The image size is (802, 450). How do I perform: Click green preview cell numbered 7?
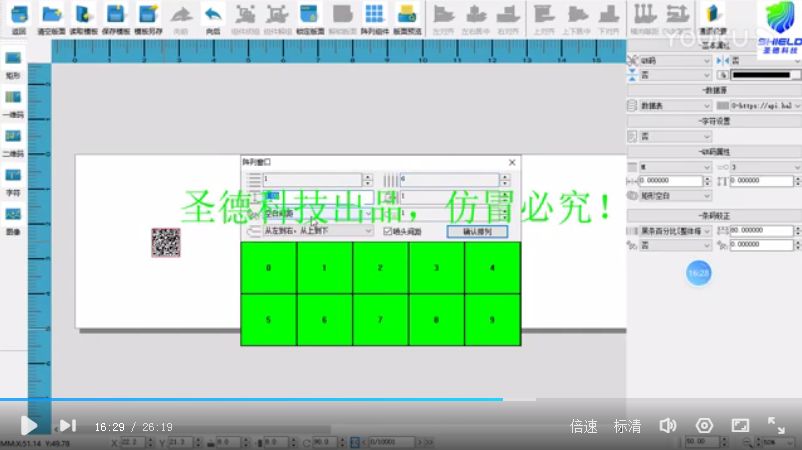380,320
